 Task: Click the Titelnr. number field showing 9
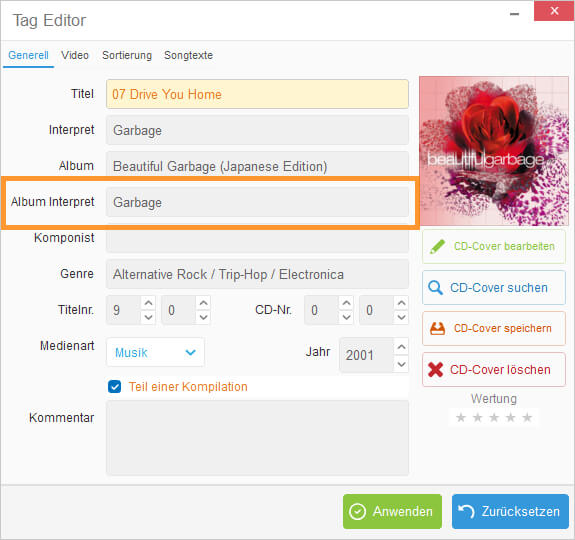point(124,310)
